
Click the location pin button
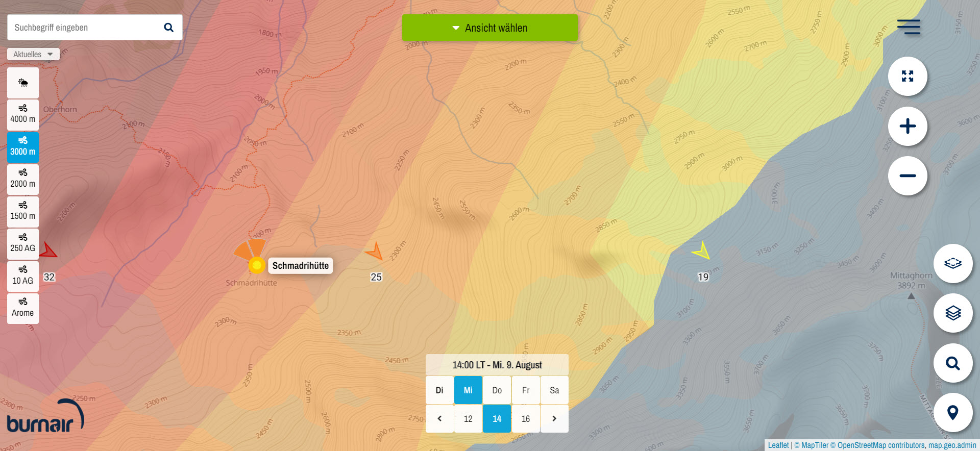click(952, 412)
